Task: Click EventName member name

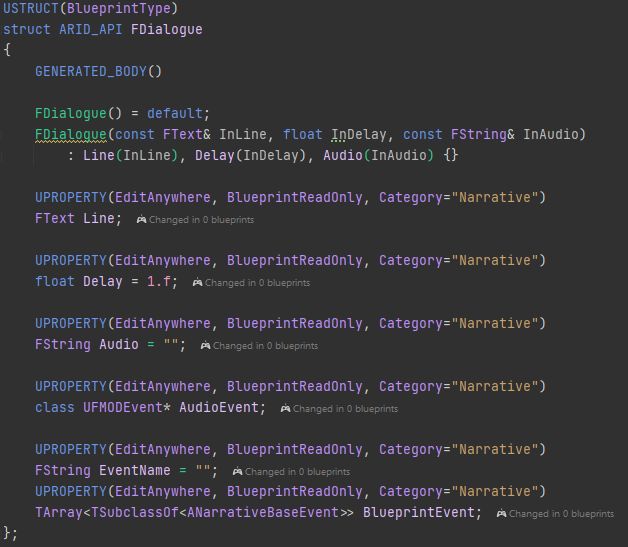Action: click(x=135, y=470)
